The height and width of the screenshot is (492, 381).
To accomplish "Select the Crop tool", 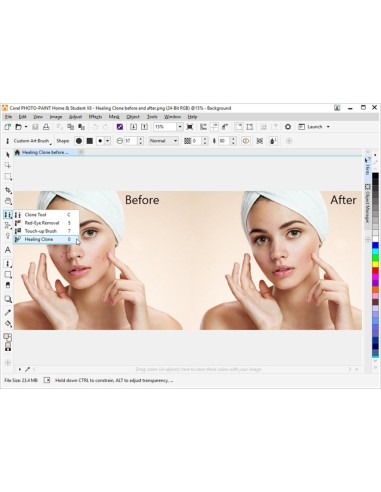I will coord(8,190).
